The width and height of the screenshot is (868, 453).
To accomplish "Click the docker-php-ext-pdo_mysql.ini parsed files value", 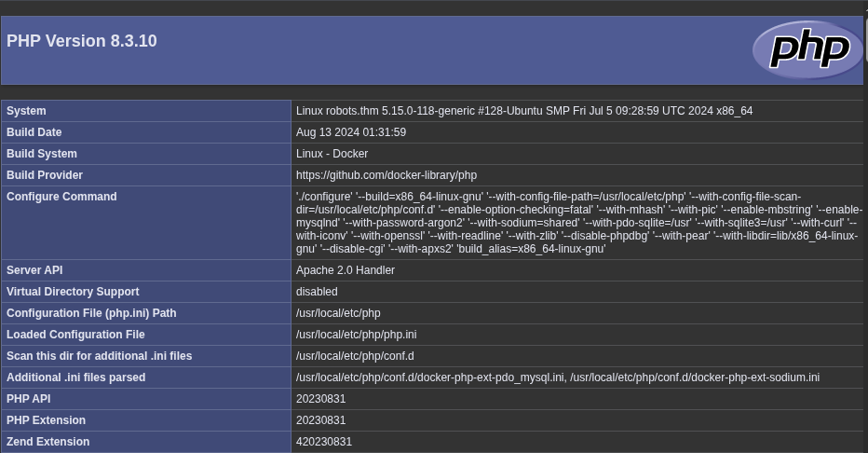I will pos(558,377).
